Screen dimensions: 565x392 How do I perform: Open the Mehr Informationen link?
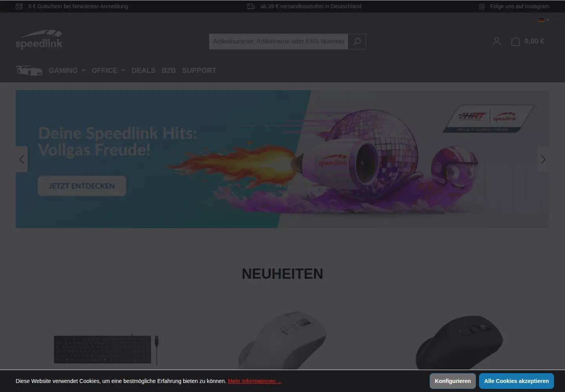pyautogui.click(x=255, y=381)
